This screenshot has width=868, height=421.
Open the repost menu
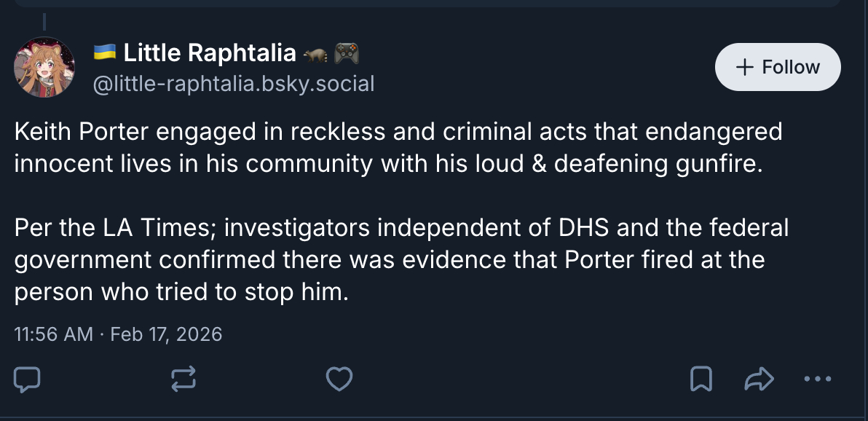(x=182, y=378)
